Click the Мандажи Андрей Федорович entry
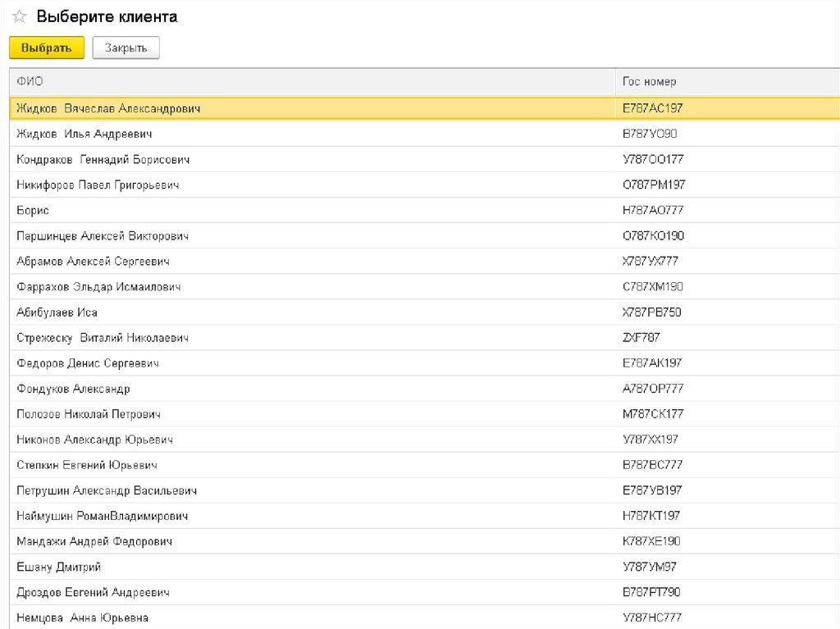The height and width of the screenshot is (629, 840). pos(94,541)
